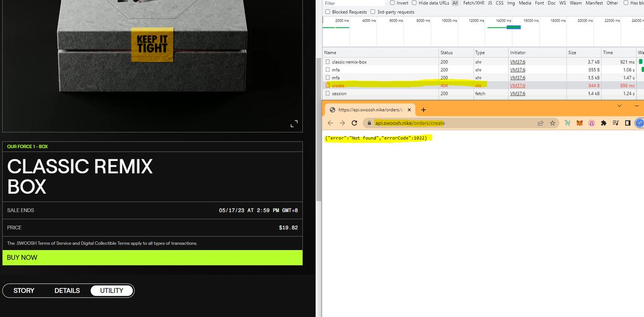
Task: Switch to the STORY tab
Action: click(24, 291)
